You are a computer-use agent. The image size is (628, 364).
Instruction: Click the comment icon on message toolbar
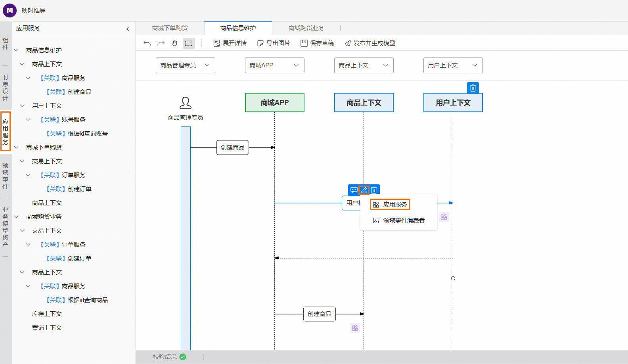(x=354, y=190)
